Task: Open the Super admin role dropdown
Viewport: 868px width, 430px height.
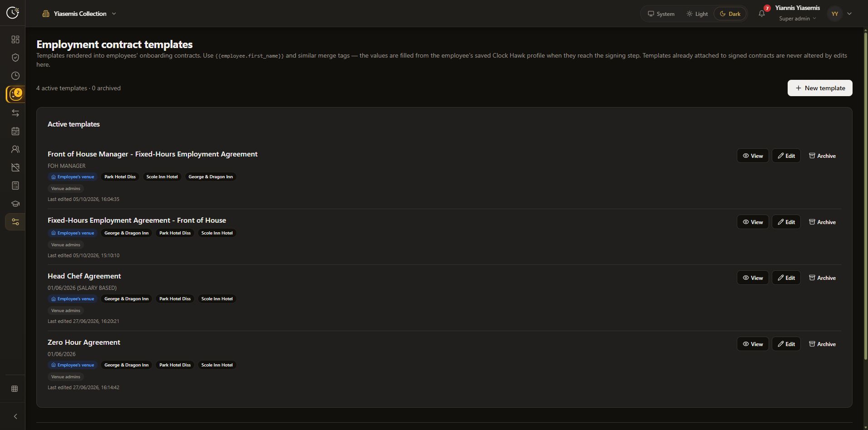Action: [x=798, y=19]
